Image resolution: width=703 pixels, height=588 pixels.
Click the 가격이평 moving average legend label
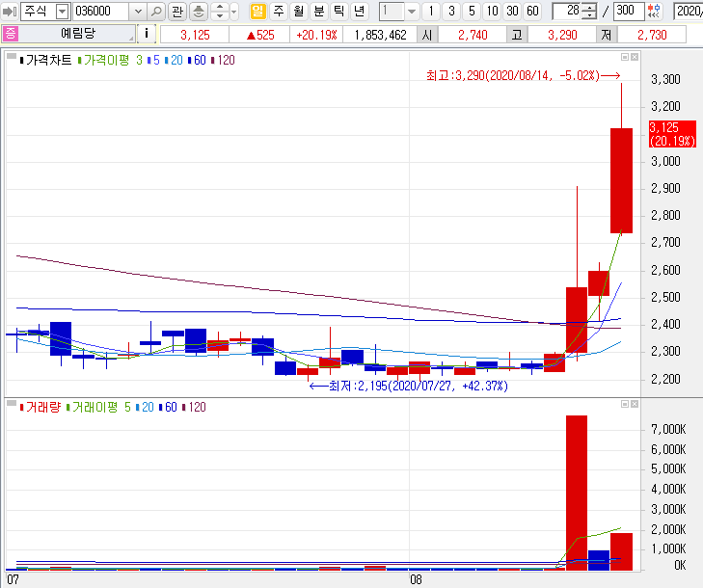(106, 60)
